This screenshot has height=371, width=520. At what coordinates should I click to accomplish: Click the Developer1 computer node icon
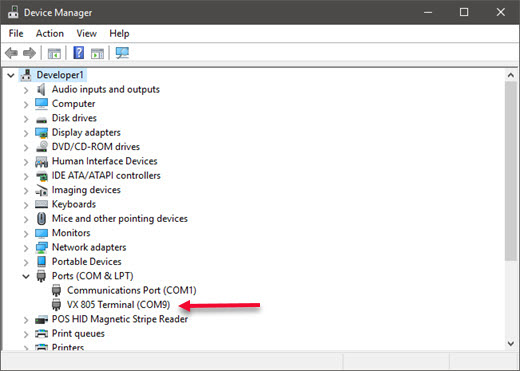pyautogui.click(x=26, y=75)
